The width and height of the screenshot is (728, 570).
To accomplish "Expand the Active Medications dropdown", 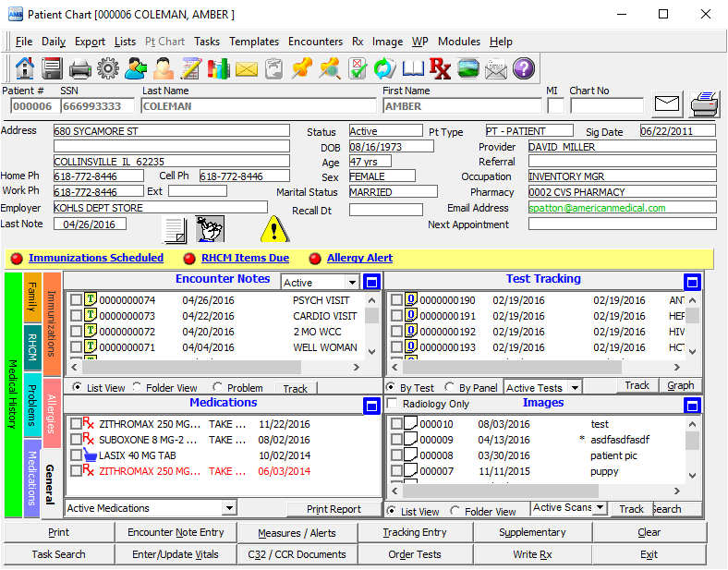I will click(228, 508).
